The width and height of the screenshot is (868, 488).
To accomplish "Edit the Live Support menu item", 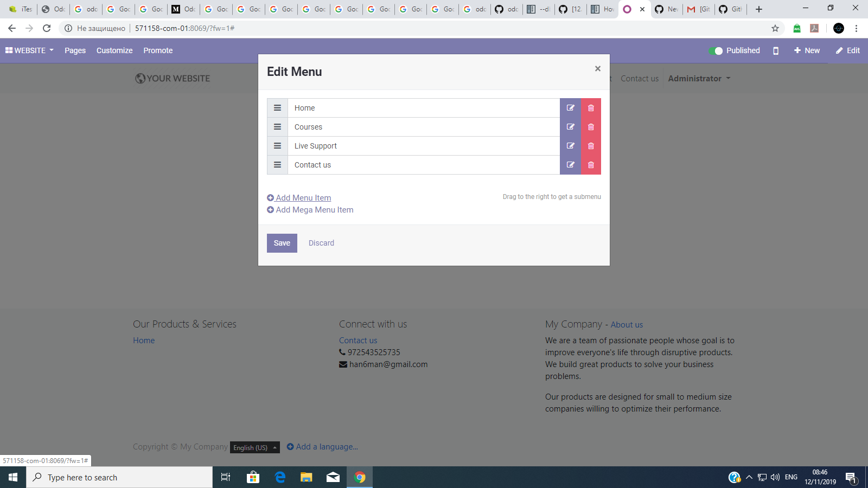I will (571, 146).
